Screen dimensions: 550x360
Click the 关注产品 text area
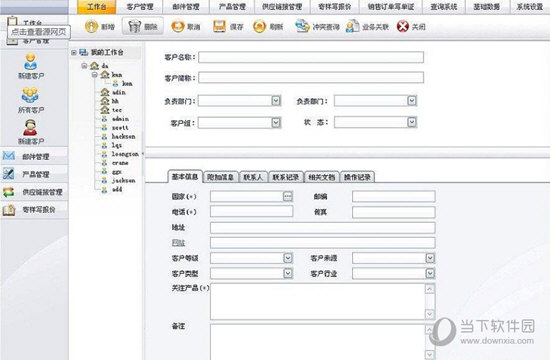coord(318,301)
